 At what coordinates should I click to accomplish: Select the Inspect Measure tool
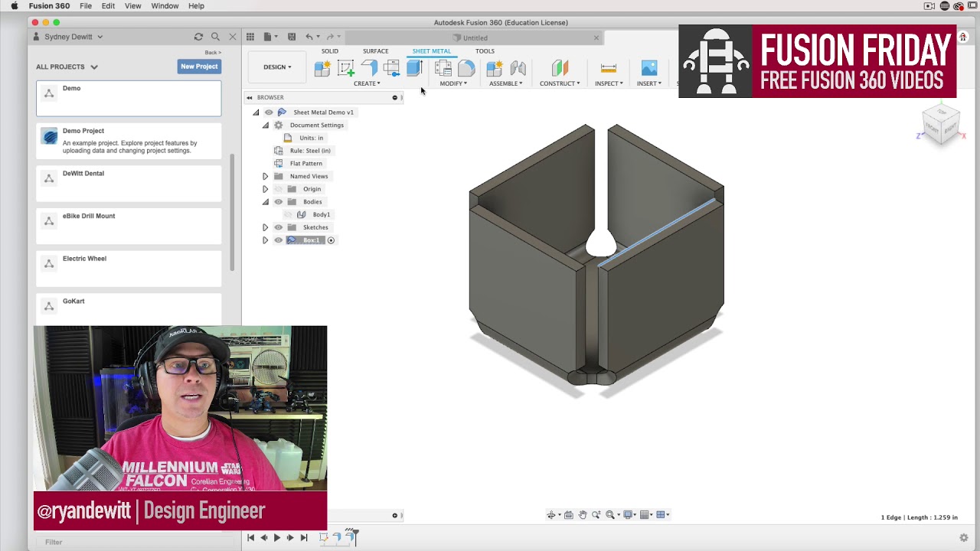609,69
